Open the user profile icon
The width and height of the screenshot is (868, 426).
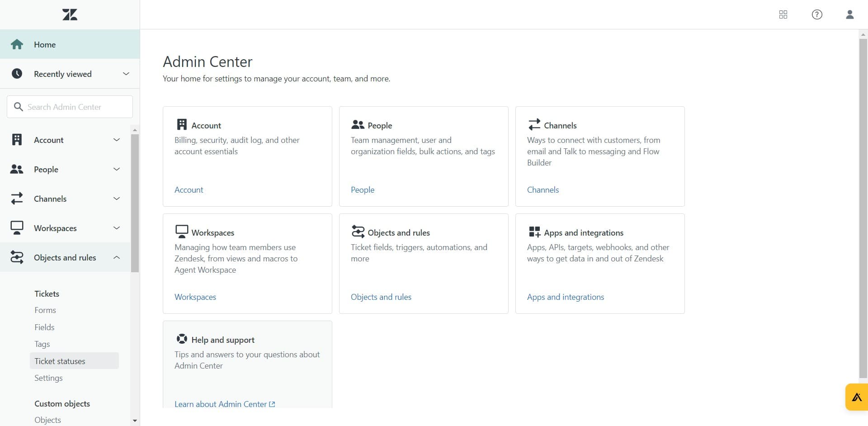849,14
